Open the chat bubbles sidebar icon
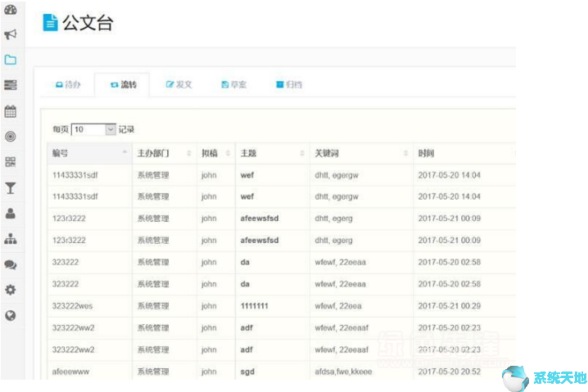This screenshot has height=392, width=588. pyautogui.click(x=11, y=265)
